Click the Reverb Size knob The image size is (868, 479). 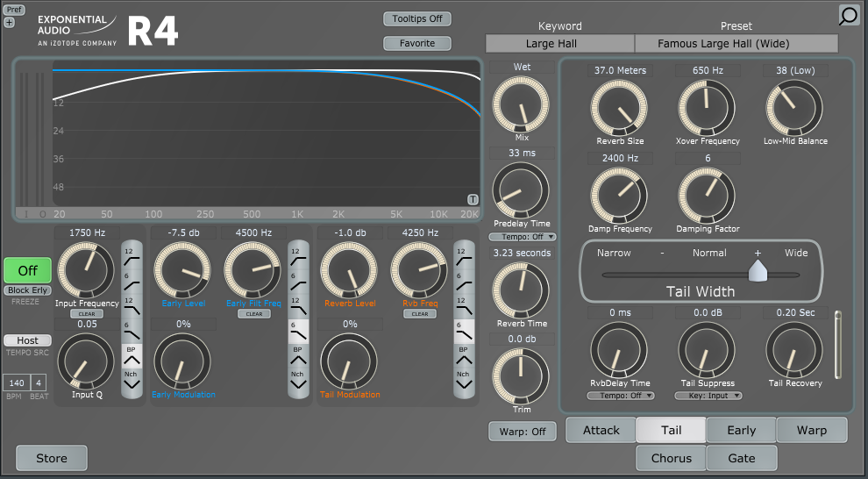619,108
